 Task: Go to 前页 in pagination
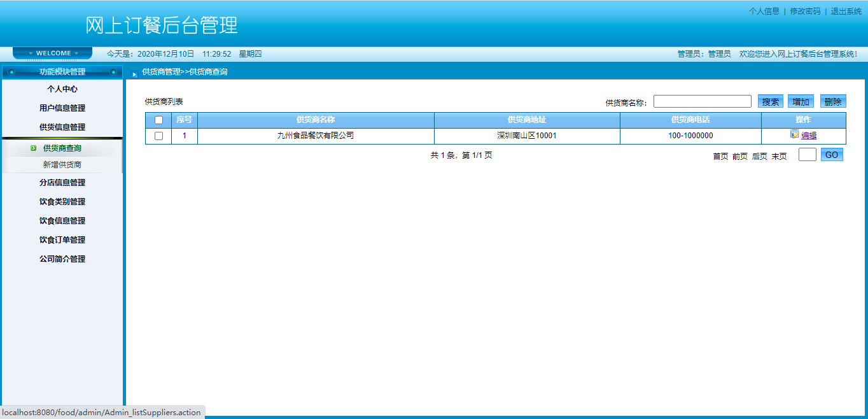pos(740,157)
